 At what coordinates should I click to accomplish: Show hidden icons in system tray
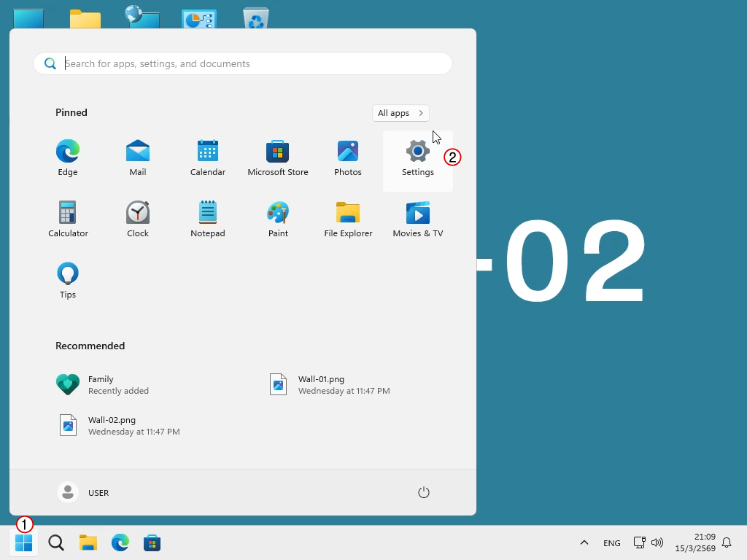(584, 542)
